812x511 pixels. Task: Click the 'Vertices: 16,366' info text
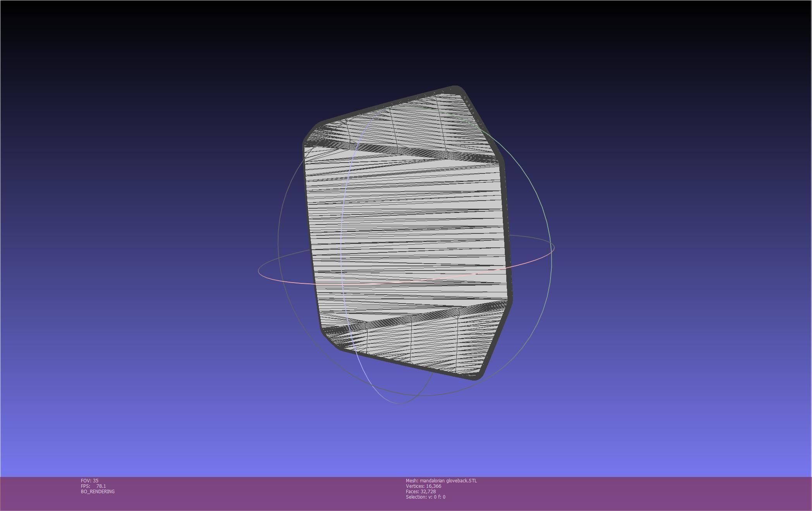click(423, 486)
